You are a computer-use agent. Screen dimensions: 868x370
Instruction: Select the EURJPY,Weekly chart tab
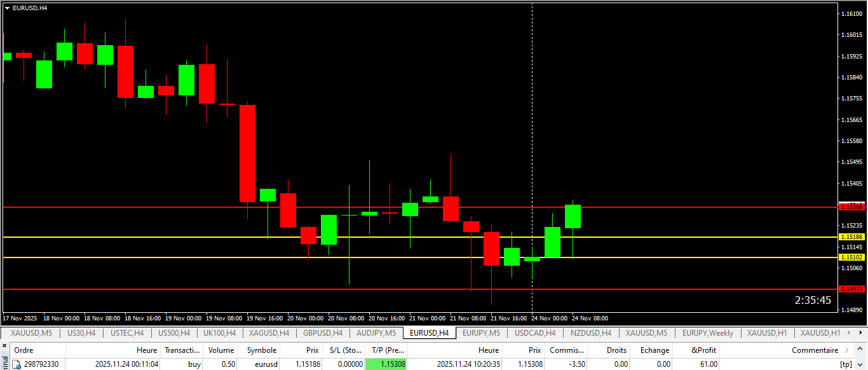[x=707, y=332]
